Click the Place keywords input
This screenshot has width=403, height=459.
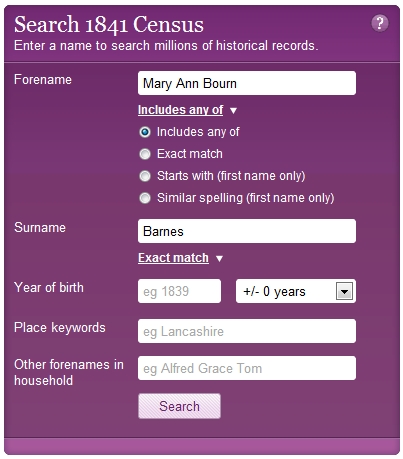247,331
